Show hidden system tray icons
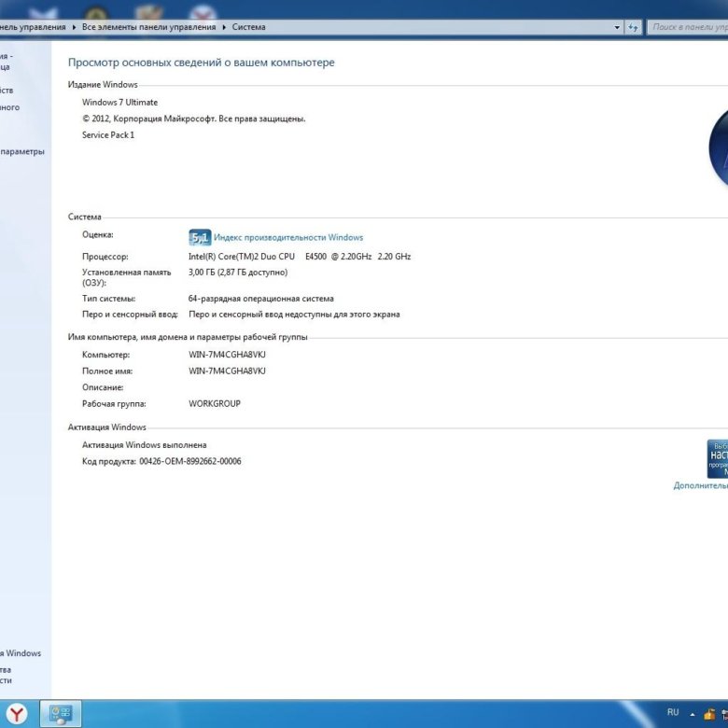Screen dimensions: 728x728 coord(693,715)
